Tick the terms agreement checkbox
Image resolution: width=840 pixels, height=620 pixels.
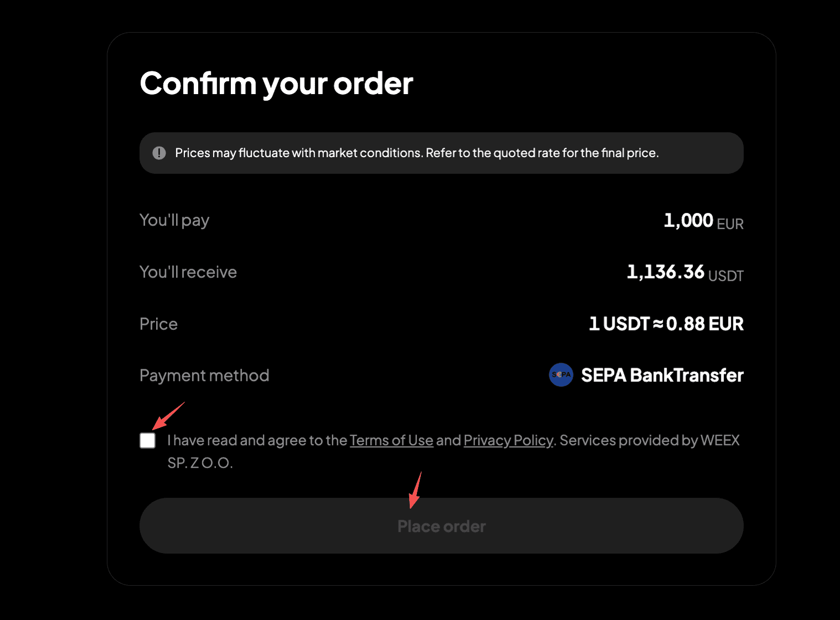pyautogui.click(x=148, y=441)
